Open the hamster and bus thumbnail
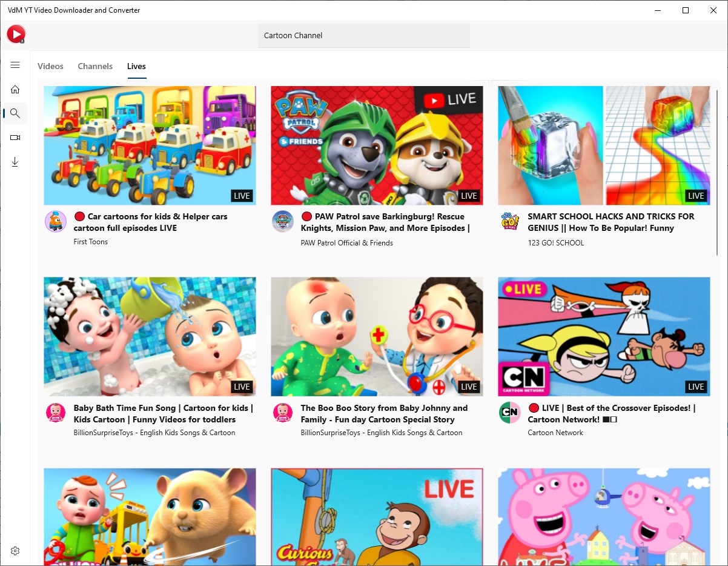Viewport: 728px width, 566px height. click(x=150, y=517)
